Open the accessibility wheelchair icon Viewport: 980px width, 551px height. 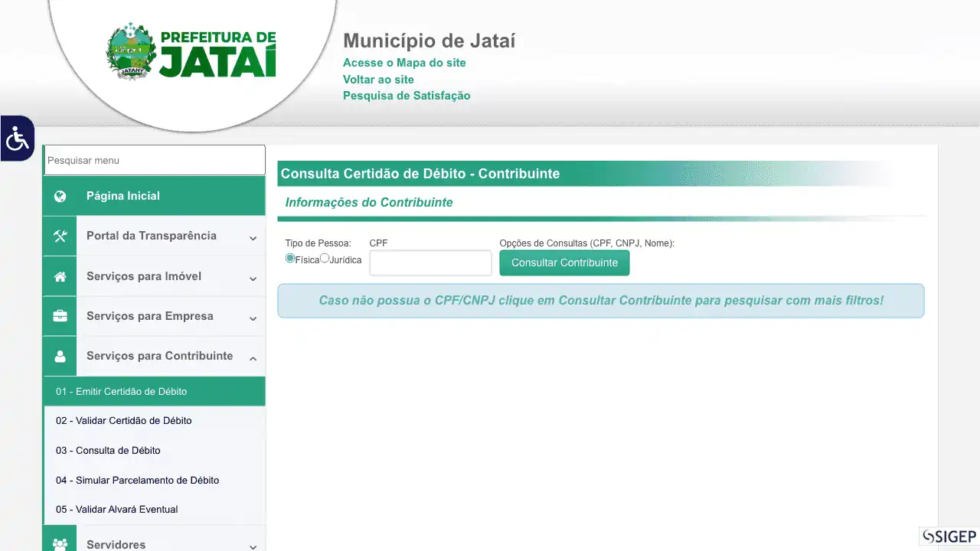[17, 139]
